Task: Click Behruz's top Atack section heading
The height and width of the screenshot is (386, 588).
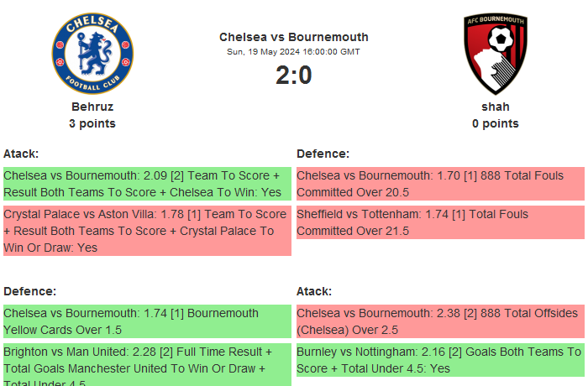Action: click(x=21, y=154)
